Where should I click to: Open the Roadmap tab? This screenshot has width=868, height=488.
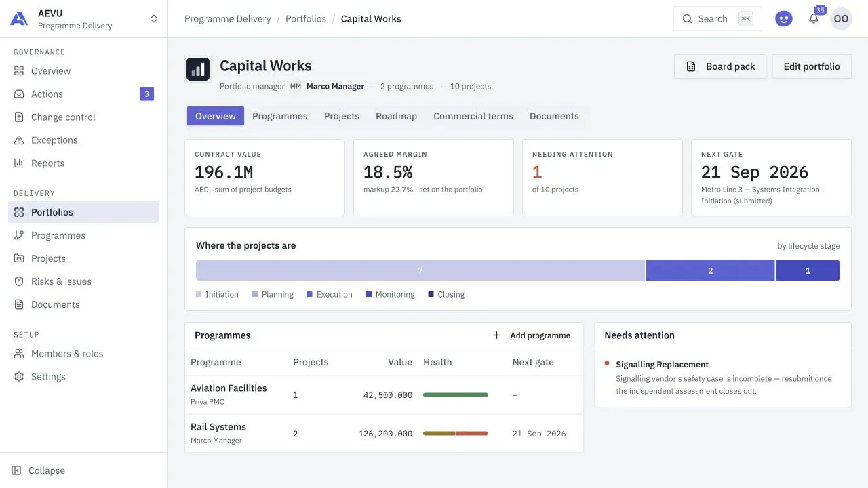point(397,116)
